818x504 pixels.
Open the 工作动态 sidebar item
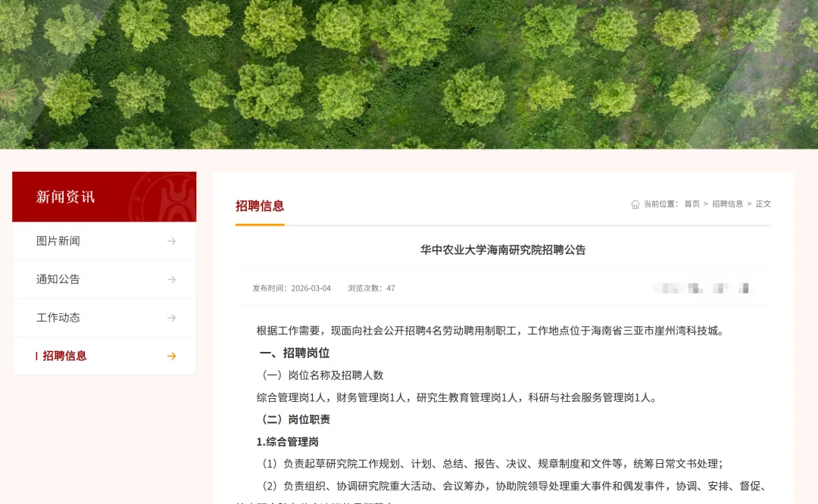(x=105, y=317)
